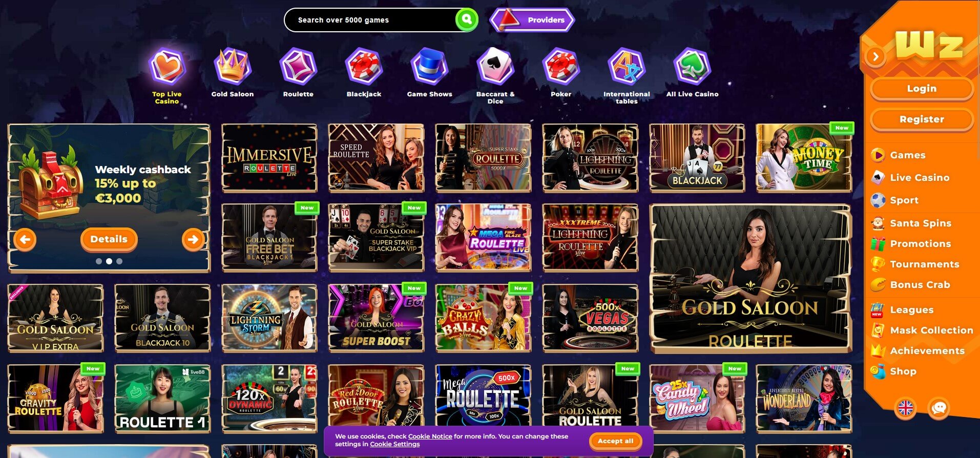Open the Providers dropdown

[x=532, y=20]
